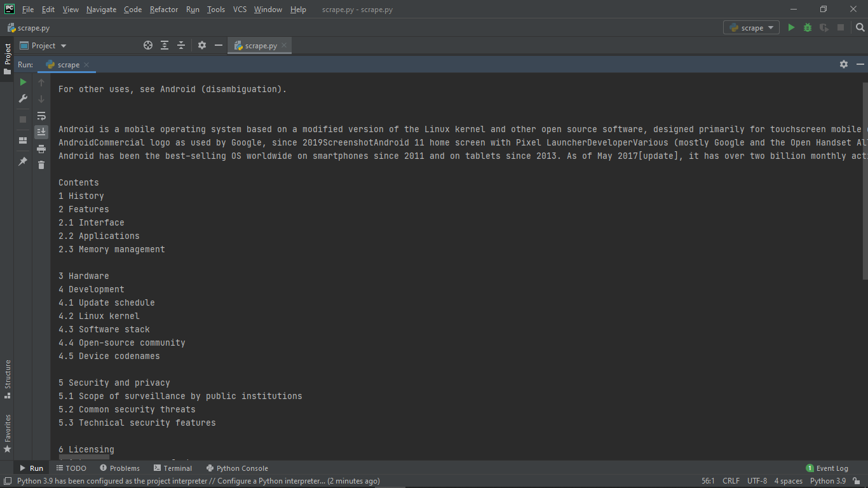This screenshot has width=868, height=488.
Task: Open the VCS menu
Action: pos(240,10)
